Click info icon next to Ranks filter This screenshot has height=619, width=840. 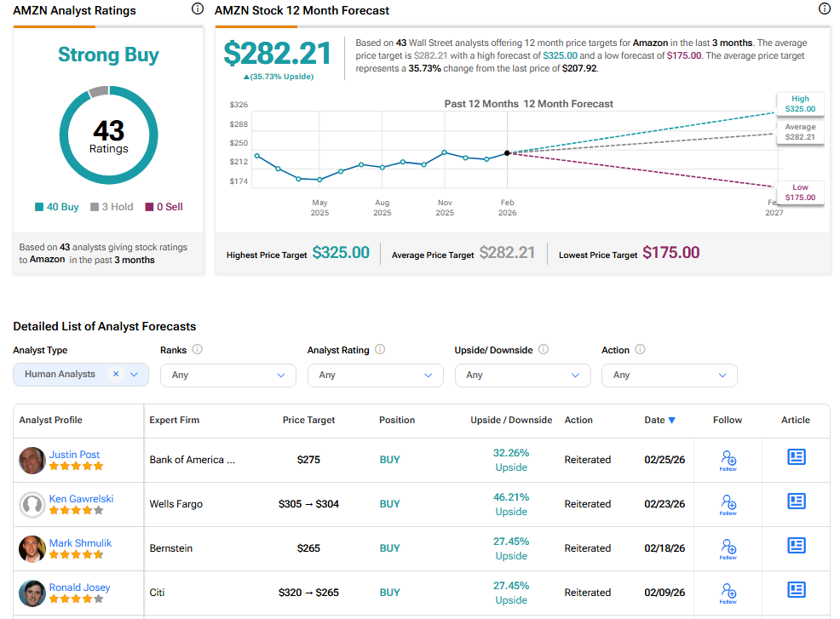198,349
